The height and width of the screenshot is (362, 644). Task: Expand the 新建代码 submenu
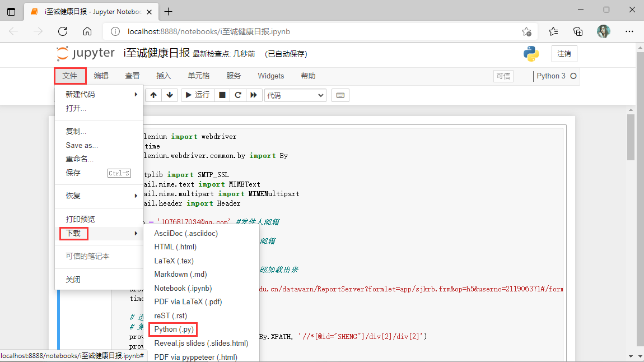[99, 94]
